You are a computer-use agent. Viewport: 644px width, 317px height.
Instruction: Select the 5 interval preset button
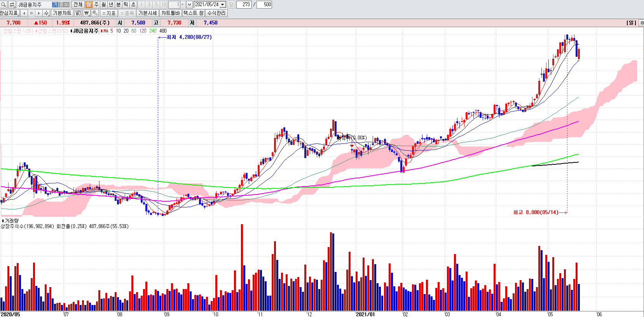point(156,5)
